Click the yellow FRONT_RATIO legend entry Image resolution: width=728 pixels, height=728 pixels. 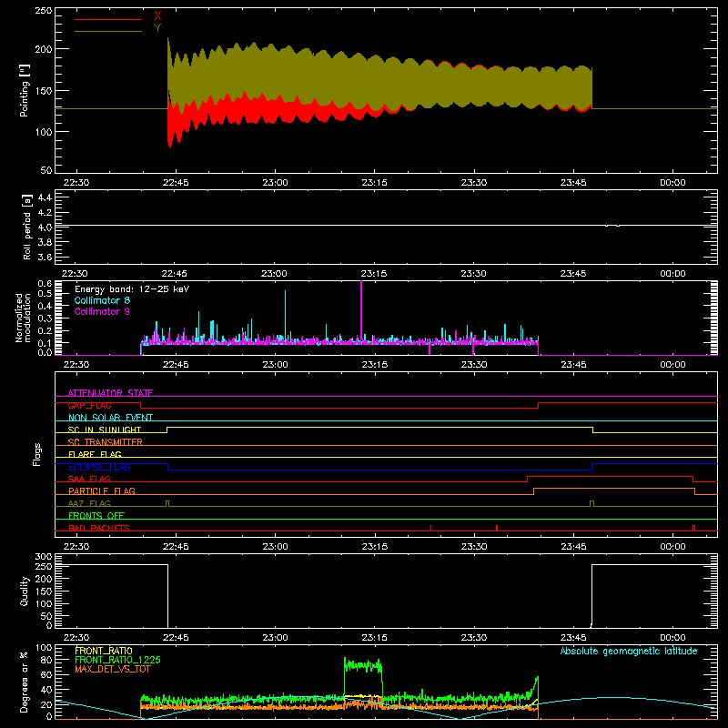click(x=104, y=651)
